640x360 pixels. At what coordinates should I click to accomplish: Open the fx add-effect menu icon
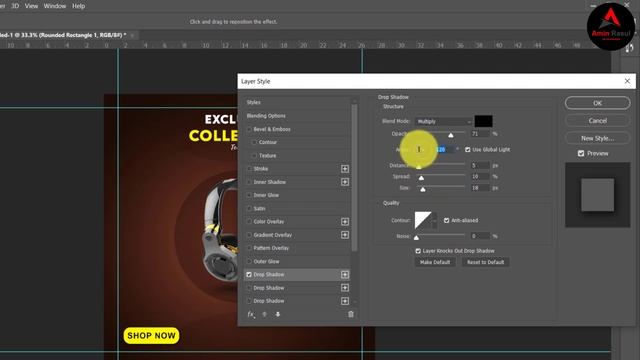251,314
